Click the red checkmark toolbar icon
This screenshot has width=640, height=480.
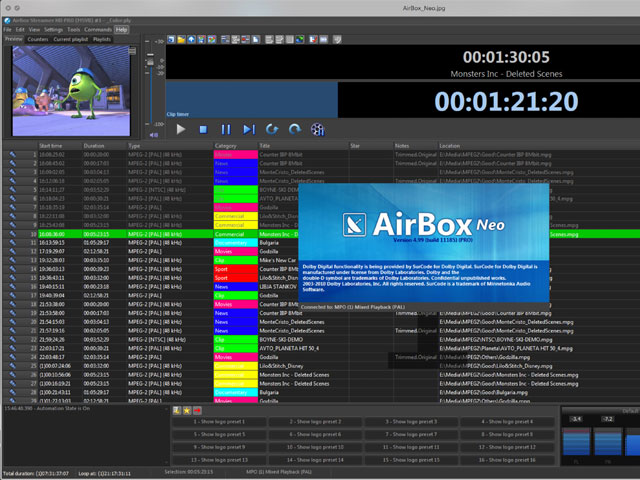click(x=313, y=40)
